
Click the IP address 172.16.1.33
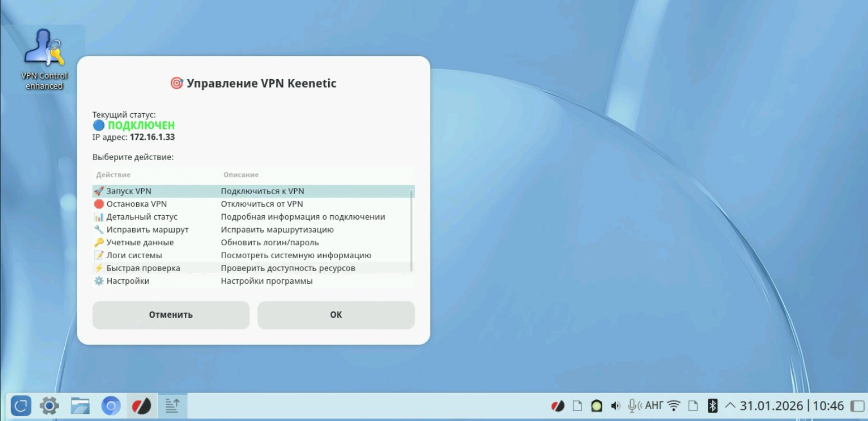[x=152, y=137]
